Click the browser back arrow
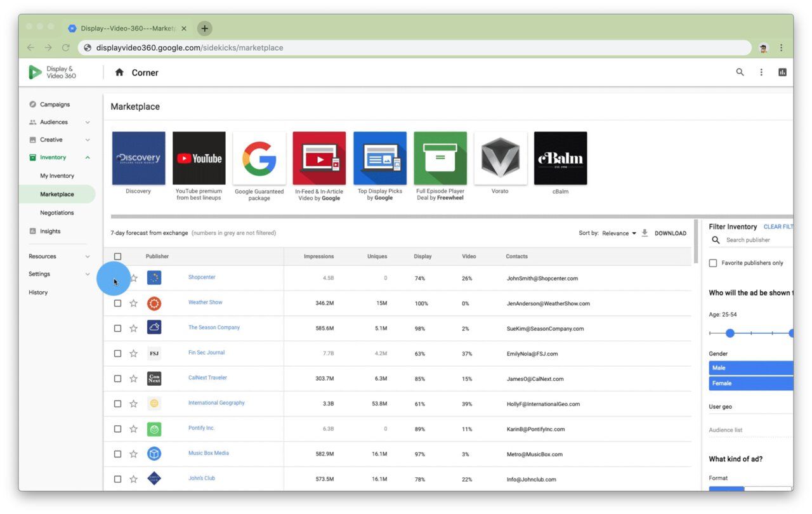812x514 pixels. tap(30, 48)
